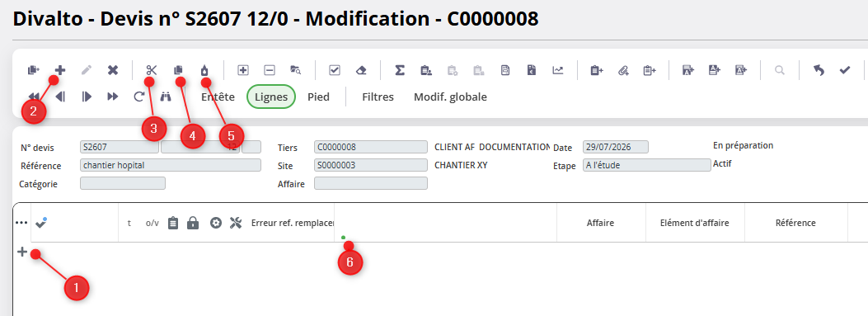Viewport: 868px width, 316px height.
Task: Click the Référence column header in grid
Action: 795,223
